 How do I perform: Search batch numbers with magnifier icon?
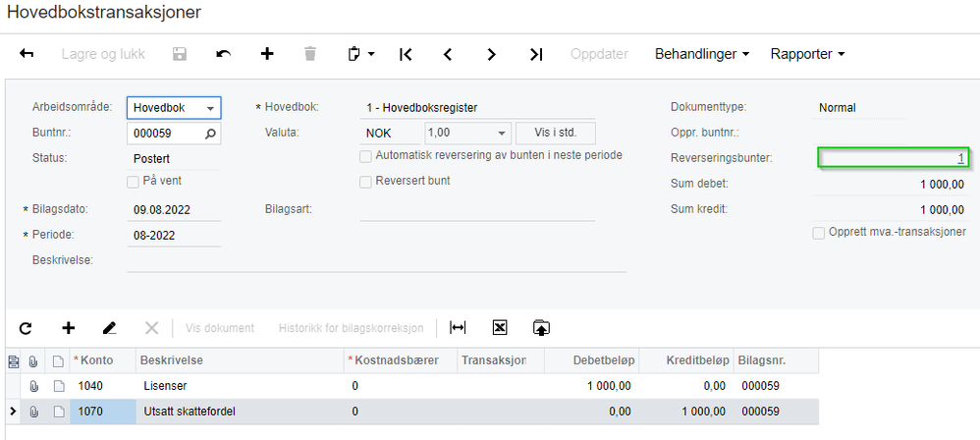[x=210, y=134]
